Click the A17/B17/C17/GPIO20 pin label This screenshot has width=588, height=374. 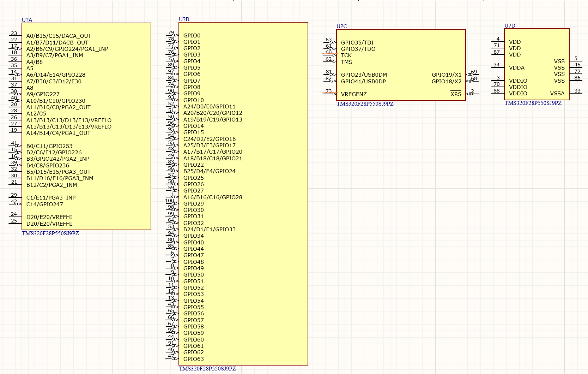(213, 152)
